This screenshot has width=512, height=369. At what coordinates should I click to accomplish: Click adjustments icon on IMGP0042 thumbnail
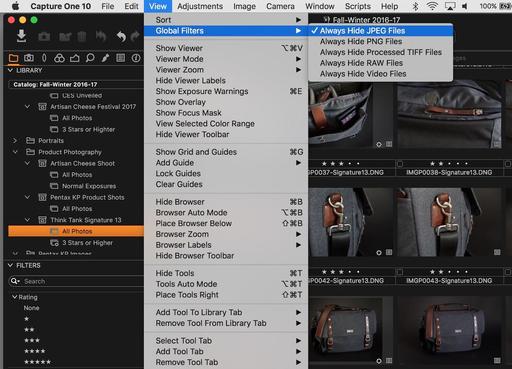click(x=379, y=253)
